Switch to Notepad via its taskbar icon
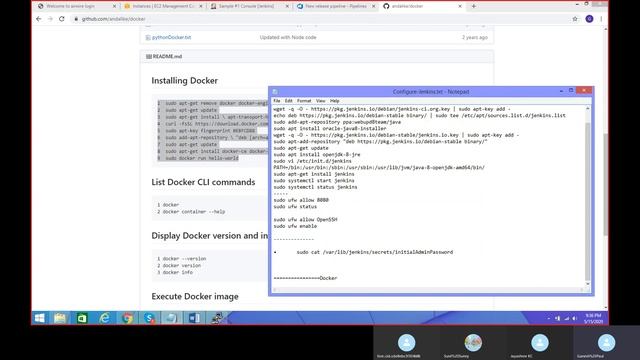The width and height of the screenshot is (640, 360). point(171,318)
